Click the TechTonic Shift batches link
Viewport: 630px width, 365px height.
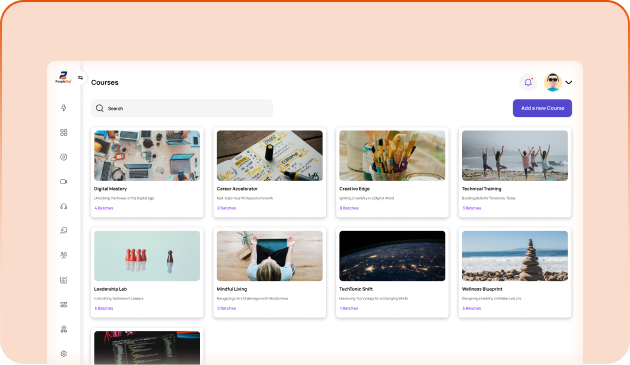pos(349,308)
